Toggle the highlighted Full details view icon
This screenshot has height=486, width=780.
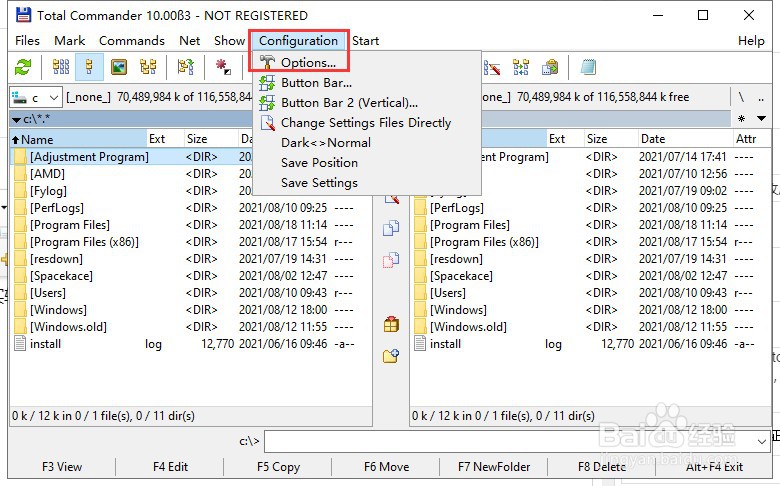click(x=90, y=67)
